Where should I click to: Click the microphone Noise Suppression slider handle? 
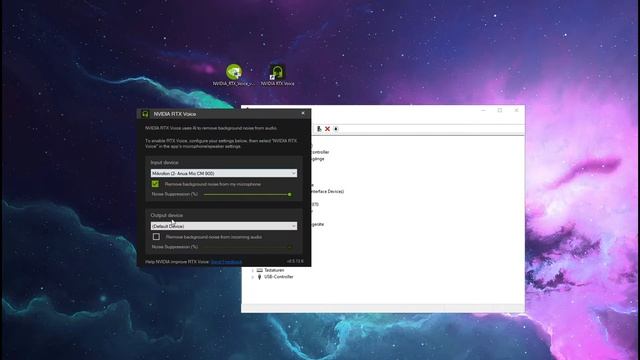[289, 195]
